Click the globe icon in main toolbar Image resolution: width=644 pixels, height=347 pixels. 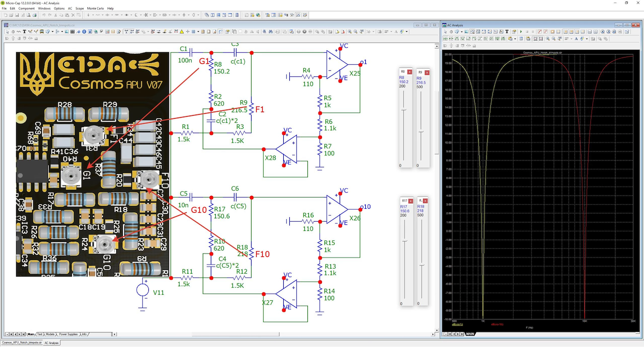pyautogui.click(x=258, y=15)
